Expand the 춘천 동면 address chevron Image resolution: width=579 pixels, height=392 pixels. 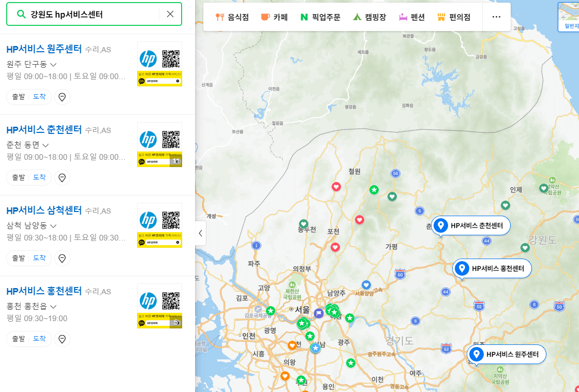pos(46,145)
